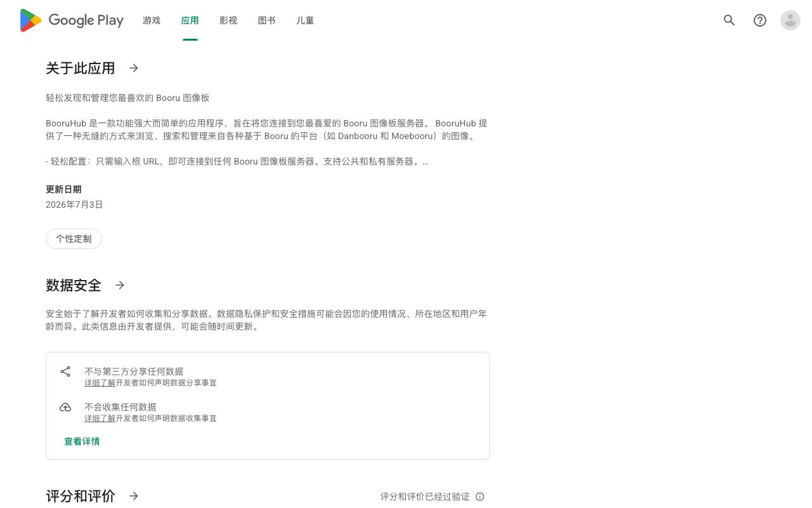812x508 pixels.
Task: Click the 更新日期 label
Action: point(63,189)
